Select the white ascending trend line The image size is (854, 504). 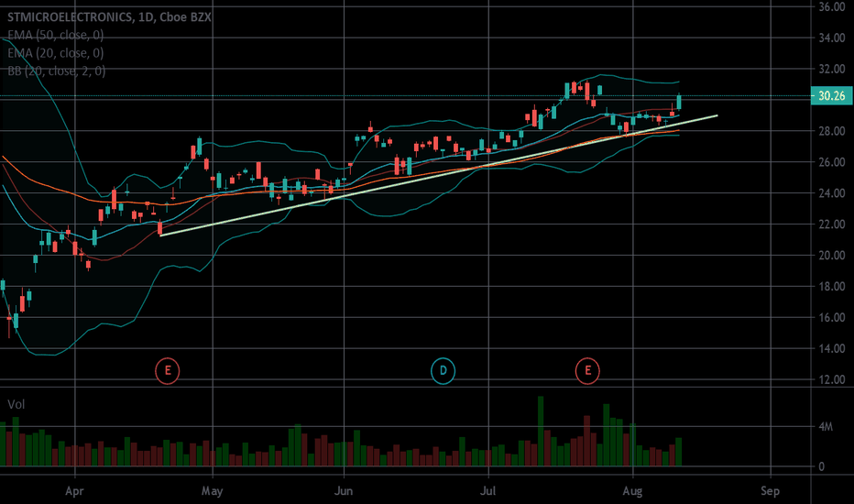pos(439,175)
